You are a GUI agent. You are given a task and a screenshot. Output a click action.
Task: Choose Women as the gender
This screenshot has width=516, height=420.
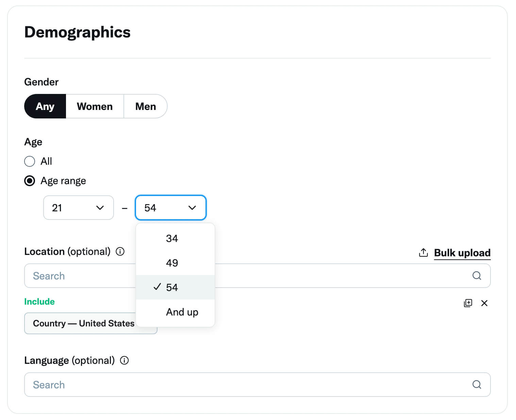[x=95, y=106]
